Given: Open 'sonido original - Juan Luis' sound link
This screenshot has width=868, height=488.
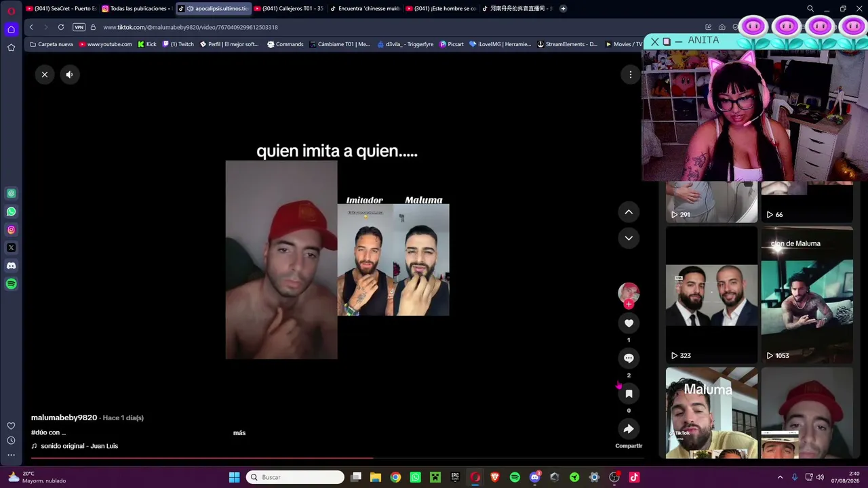Looking at the screenshot, I should [x=79, y=446].
